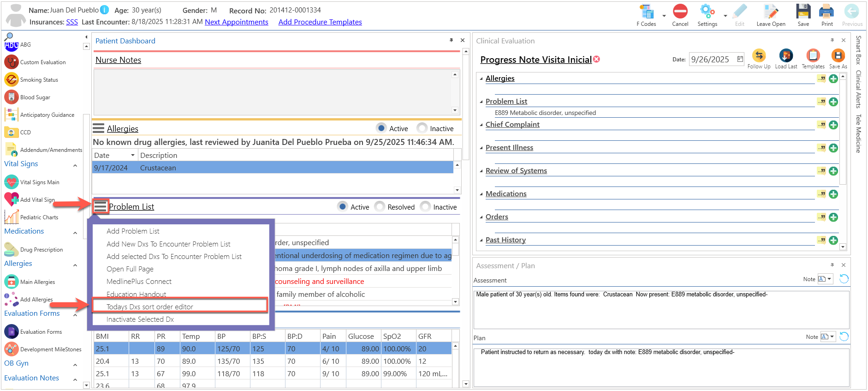Choose MedlinePlus Connect menu entry
The image size is (868, 391).
pos(139,281)
